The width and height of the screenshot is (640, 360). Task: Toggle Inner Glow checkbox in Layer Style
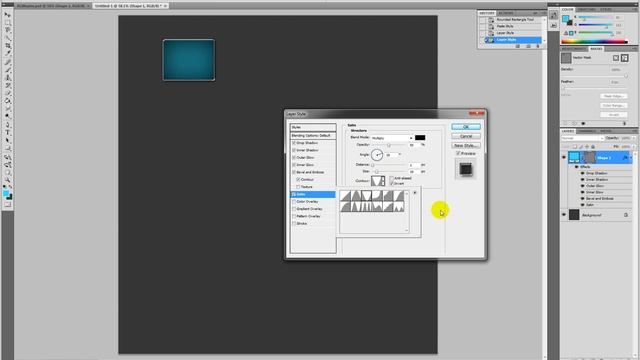[x=294, y=165]
